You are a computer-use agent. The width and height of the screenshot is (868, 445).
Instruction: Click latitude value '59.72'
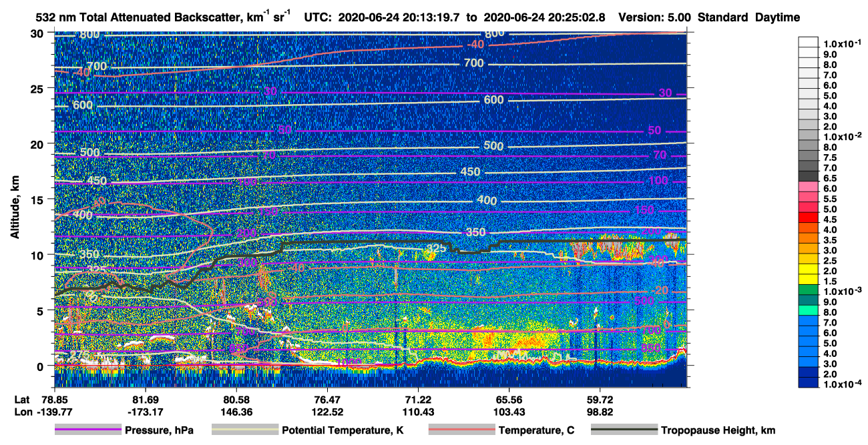pyautogui.click(x=600, y=399)
